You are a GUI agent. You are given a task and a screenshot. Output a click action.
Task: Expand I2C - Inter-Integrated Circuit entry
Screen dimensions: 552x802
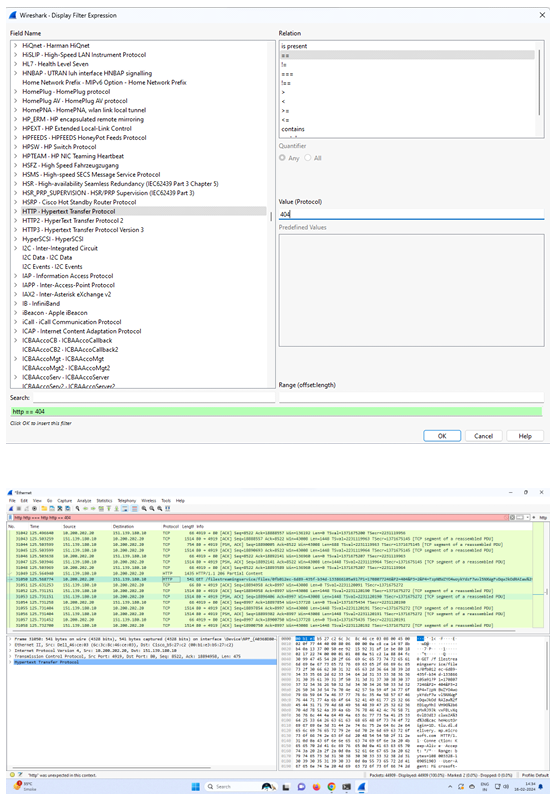click(15, 248)
